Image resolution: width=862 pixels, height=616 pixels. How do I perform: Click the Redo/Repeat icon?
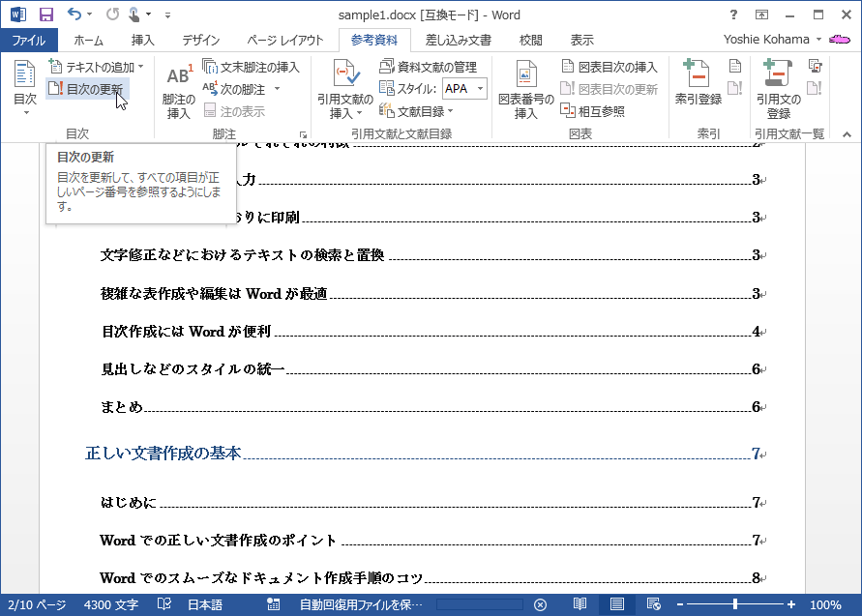pos(112,15)
